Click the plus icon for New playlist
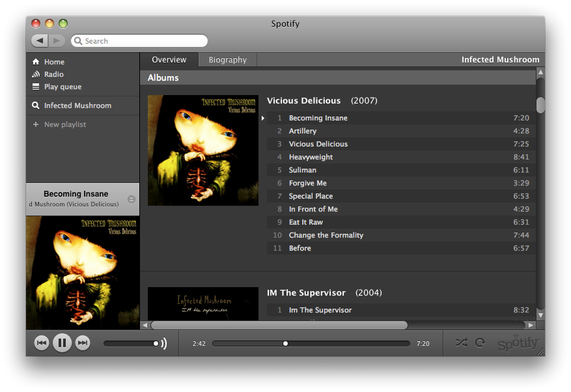Screen dimensions: 571x392 [36, 124]
